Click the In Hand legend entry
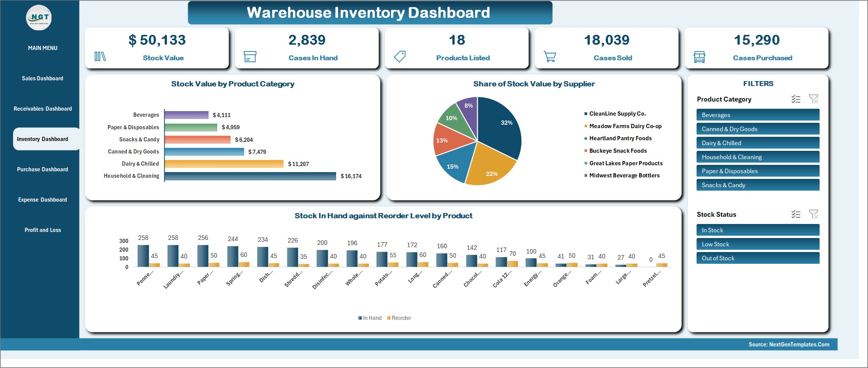This screenshot has width=868, height=368. (370, 318)
